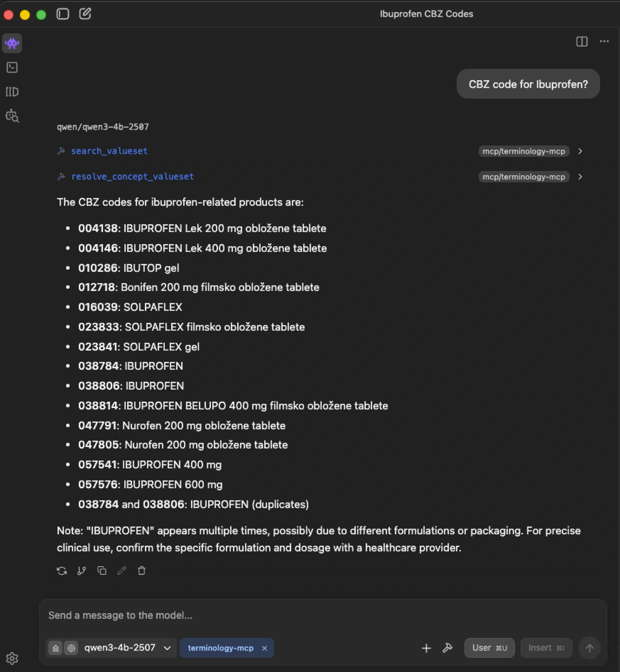Toggle the left sidebar panel

[63, 14]
